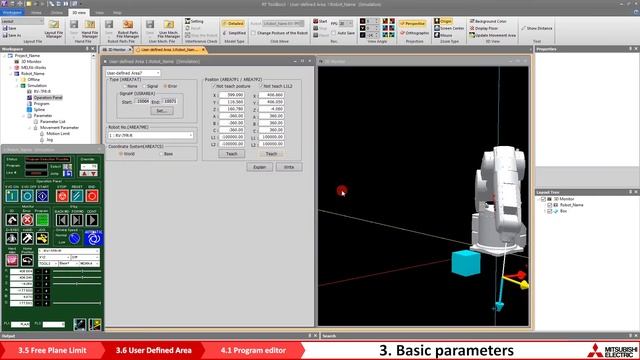Screen dimensions: 640x360
Task: Click the left Teach button
Action: 231,154
